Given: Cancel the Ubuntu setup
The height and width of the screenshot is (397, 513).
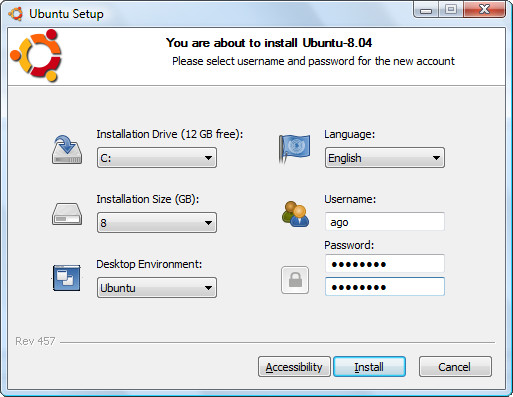Looking at the screenshot, I should [455, 367].
